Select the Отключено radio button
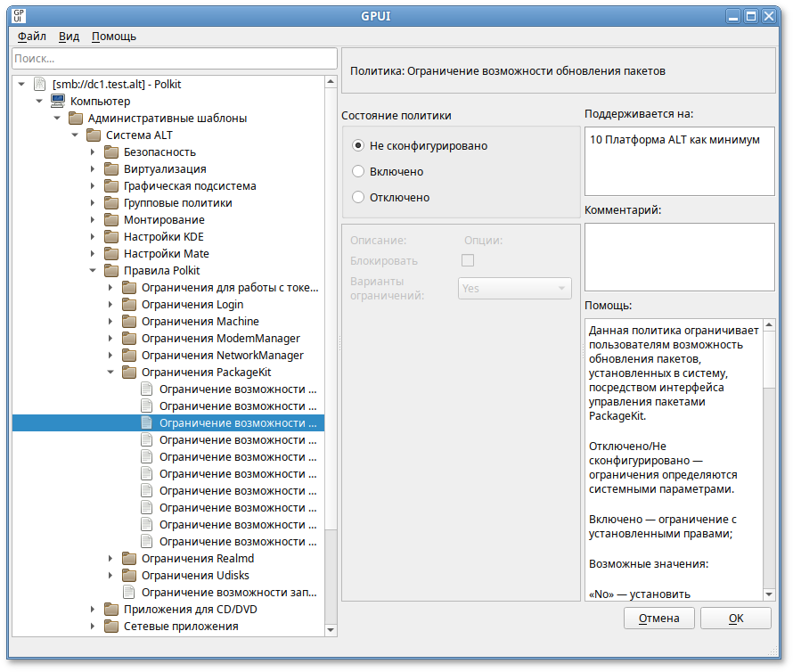 coord(358,197)
